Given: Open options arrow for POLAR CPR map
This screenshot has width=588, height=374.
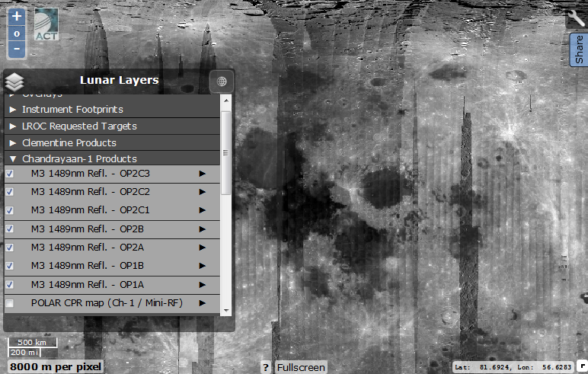Looking at the screenshot, I should point(202,303).
